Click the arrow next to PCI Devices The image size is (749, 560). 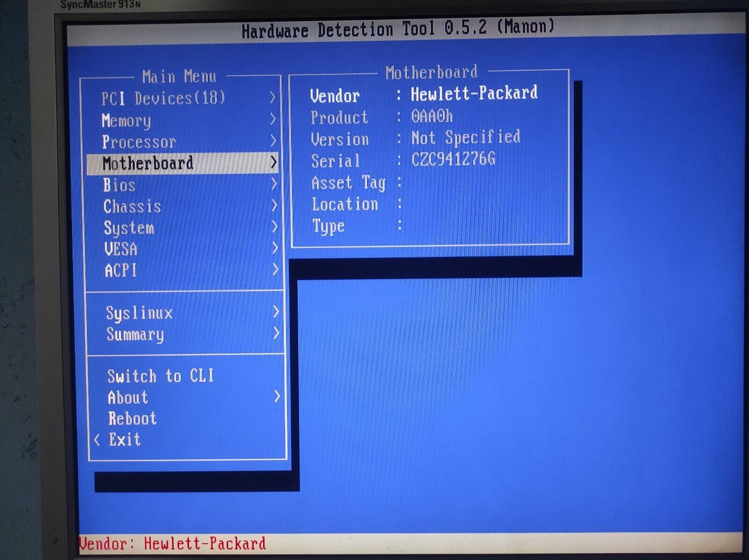click(272, 97)
